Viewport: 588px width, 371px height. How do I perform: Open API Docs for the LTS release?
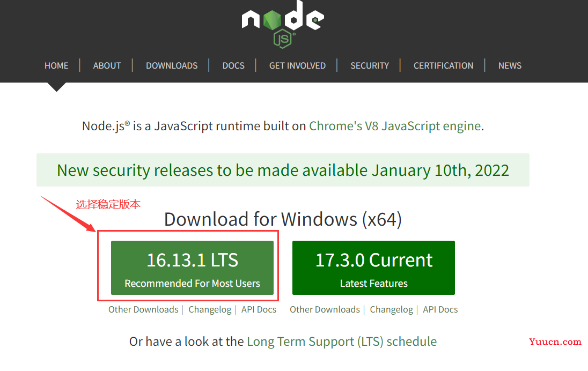pyautogui.click(x=259, y=309)
